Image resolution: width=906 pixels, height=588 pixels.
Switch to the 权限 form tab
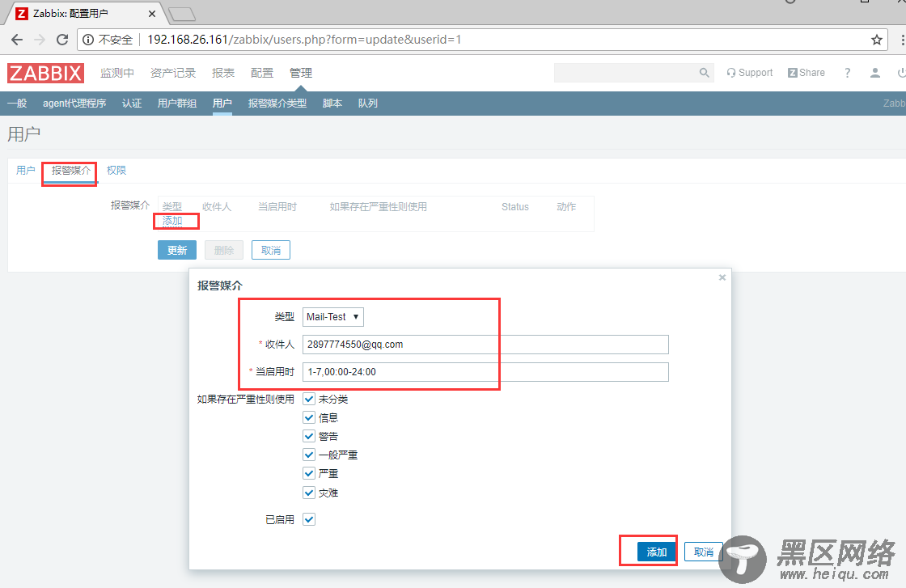pyautogui.click(x=116, y=171)
